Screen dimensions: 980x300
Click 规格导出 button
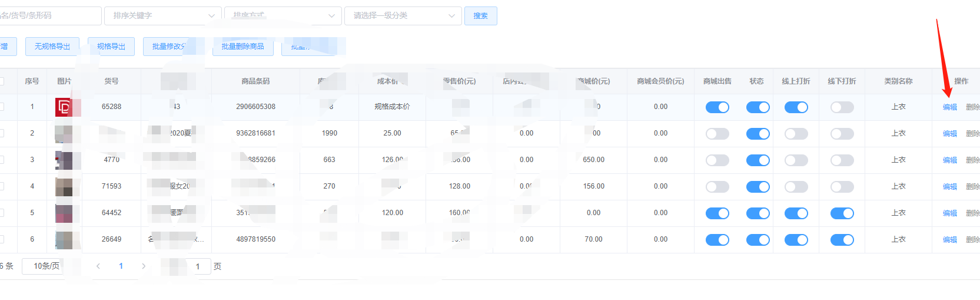111,47
